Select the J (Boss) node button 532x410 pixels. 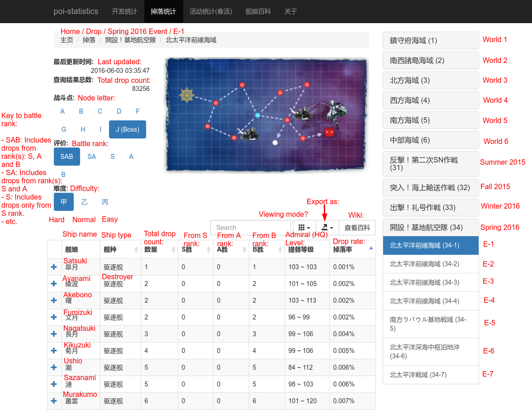(x=128, y=129)
